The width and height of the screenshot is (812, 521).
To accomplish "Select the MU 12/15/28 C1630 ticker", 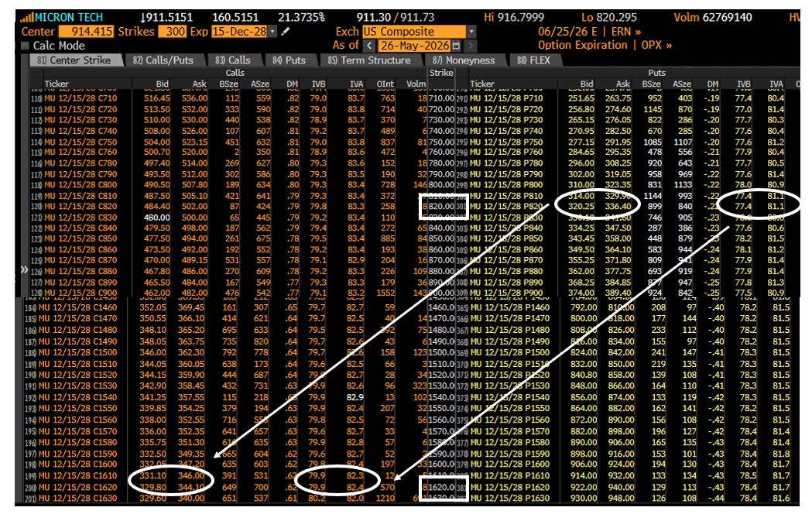I will [x=77, y=499].
